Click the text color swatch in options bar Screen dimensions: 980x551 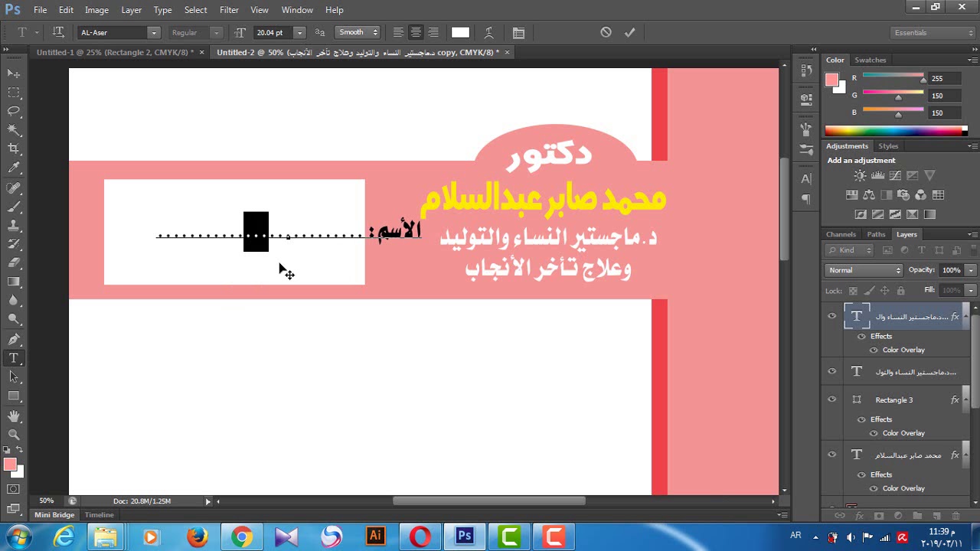coord(460,32)
